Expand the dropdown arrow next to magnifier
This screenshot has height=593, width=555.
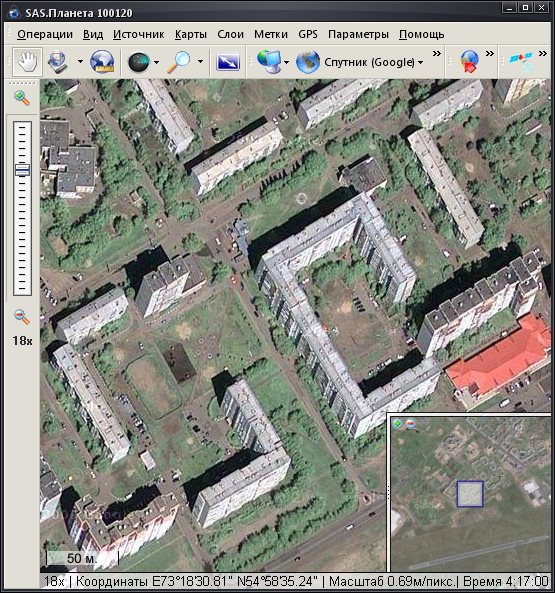pyautogui.click(x=200, y=62)
